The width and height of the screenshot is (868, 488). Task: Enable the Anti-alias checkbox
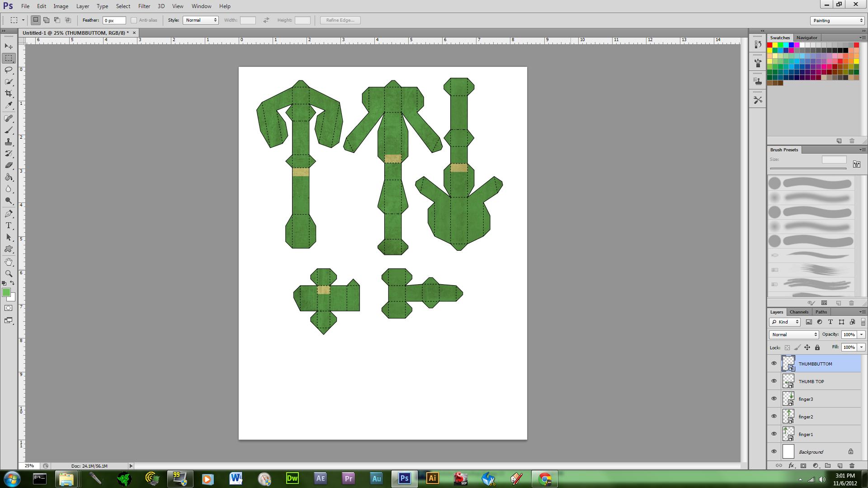[x=134, y=20]
